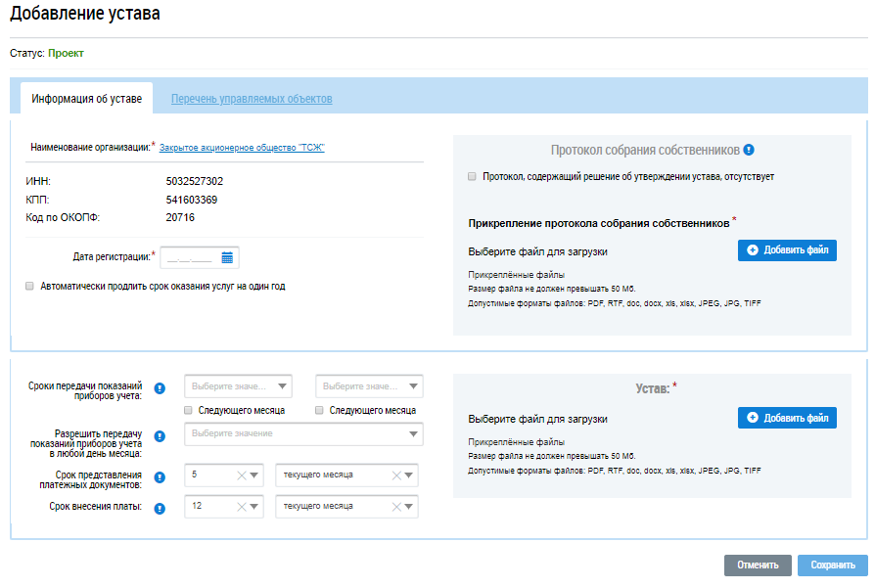
Task: Switch to Перечень управляемых объектов tab
Action: (252, 99)
